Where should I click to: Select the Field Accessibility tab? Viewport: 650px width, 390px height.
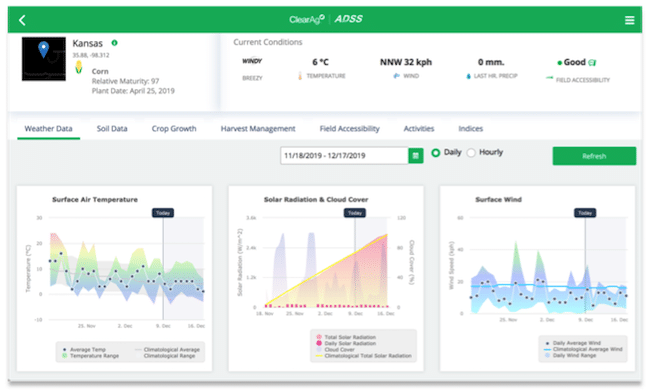349,129
